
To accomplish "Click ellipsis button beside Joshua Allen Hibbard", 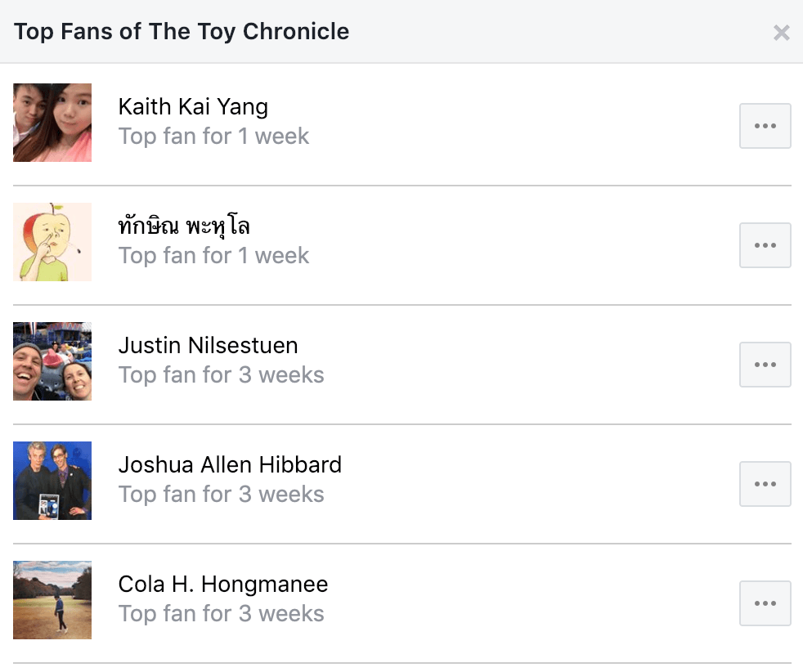I will click(x=765, y=484).
